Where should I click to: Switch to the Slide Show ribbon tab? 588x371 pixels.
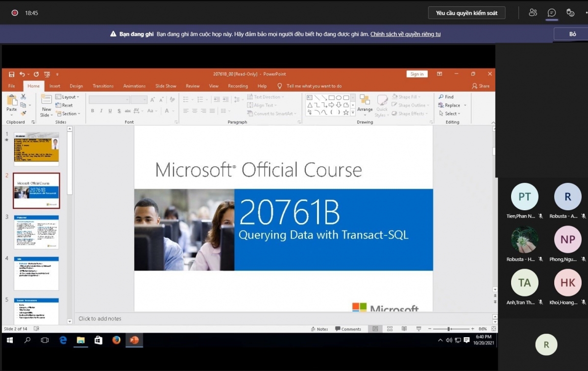(166, 86)
